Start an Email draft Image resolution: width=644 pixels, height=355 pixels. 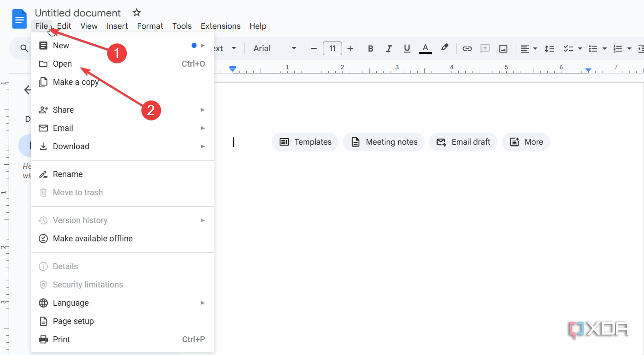463,142
